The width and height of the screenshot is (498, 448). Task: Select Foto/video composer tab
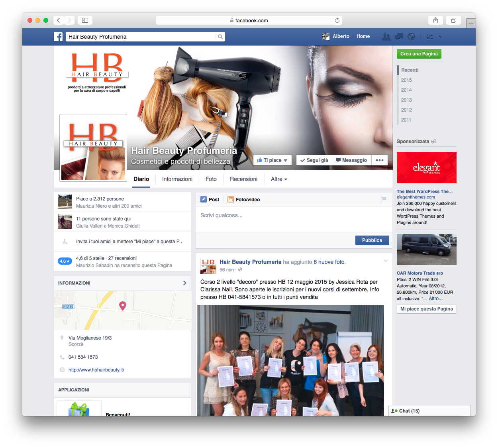[243, 200]
